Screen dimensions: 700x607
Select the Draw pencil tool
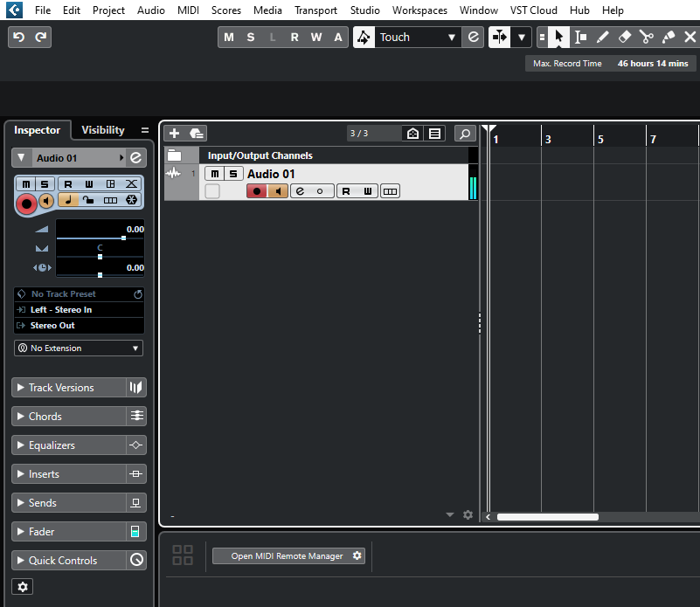(x=602, y=37)
